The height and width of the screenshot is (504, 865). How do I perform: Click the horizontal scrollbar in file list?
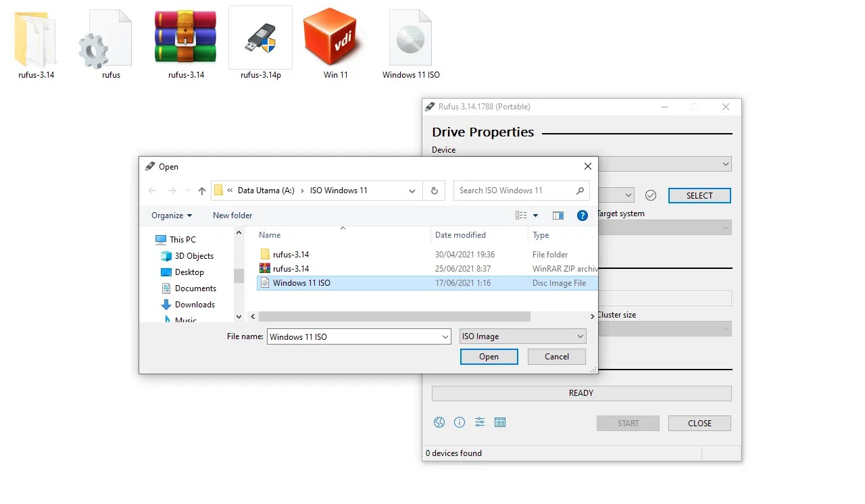click(395, 316)
